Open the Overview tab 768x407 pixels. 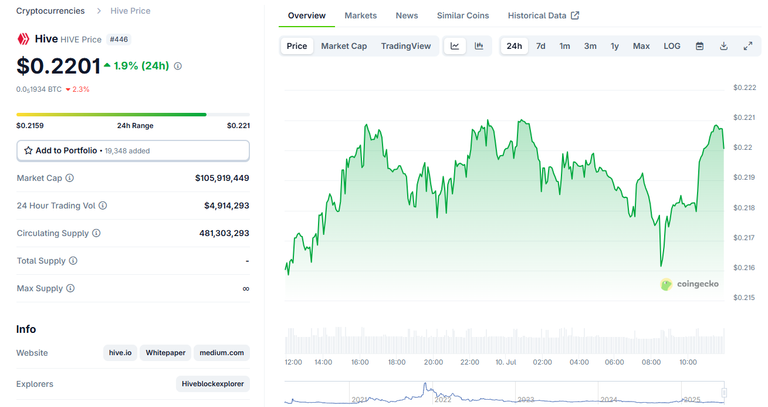307,16
